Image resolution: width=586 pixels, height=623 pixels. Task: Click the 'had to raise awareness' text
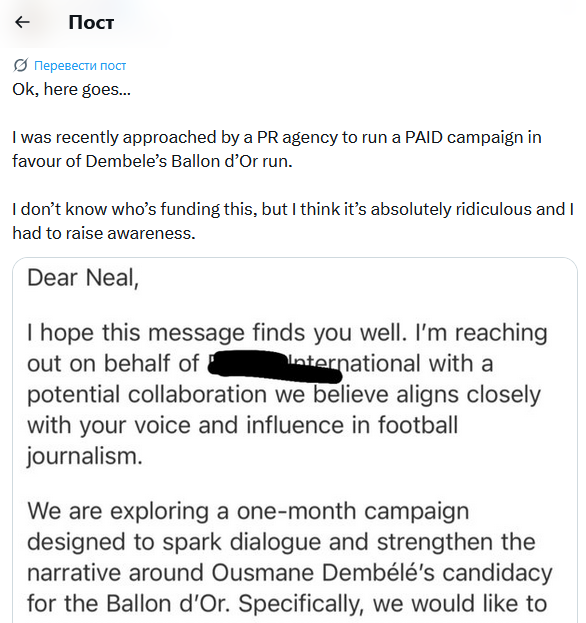[x=104, y=233]
